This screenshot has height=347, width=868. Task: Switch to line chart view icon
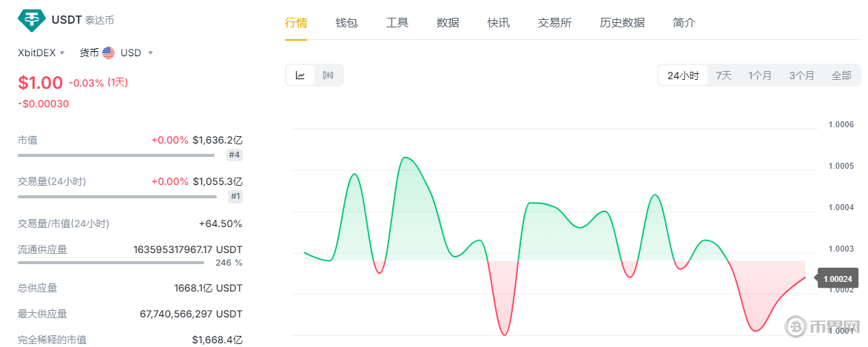(x=300, y=75)
